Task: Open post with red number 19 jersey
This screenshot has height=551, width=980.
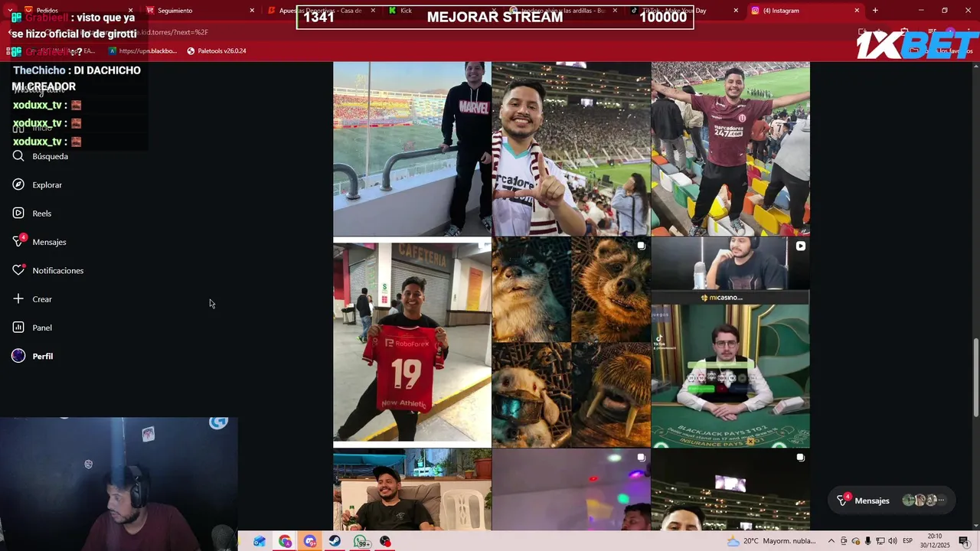Action: [412, 342]
